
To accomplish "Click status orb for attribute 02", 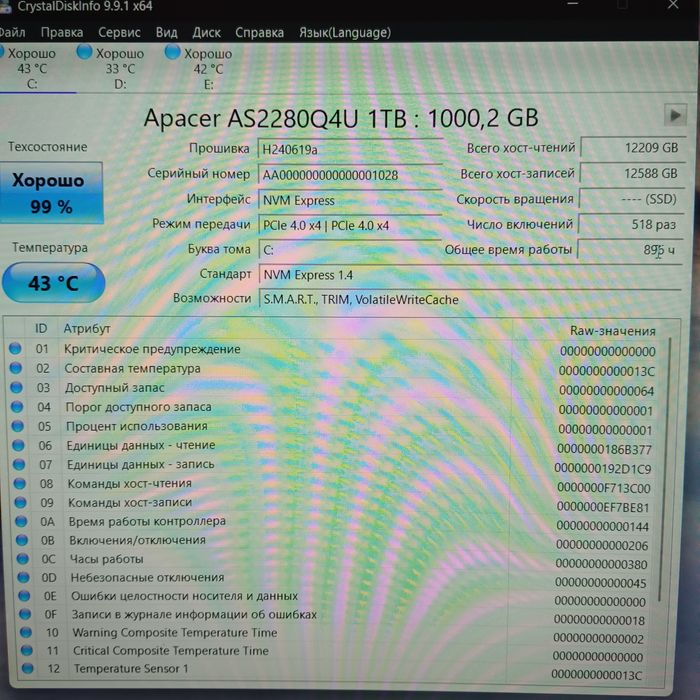I will click(x=16, y=368).
